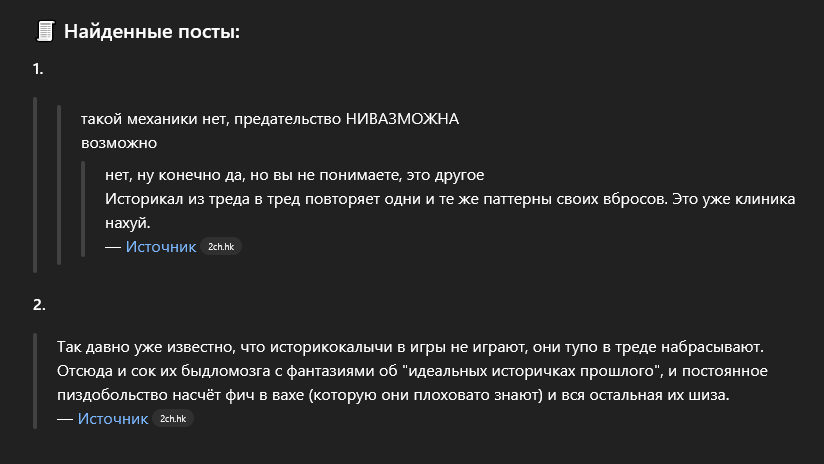Click the word 'возможно' in first quote
The width and height of the screenshot is (824, 464).
[119, 143]
